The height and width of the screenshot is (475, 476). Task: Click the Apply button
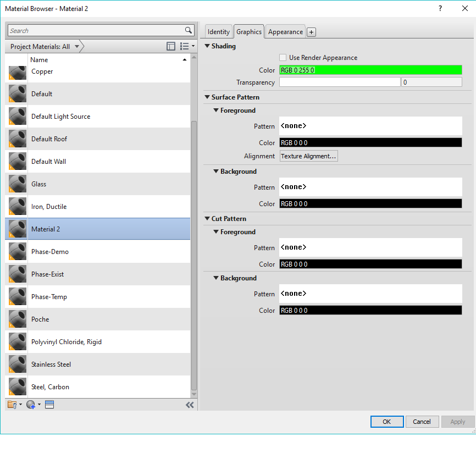point(458,422)
